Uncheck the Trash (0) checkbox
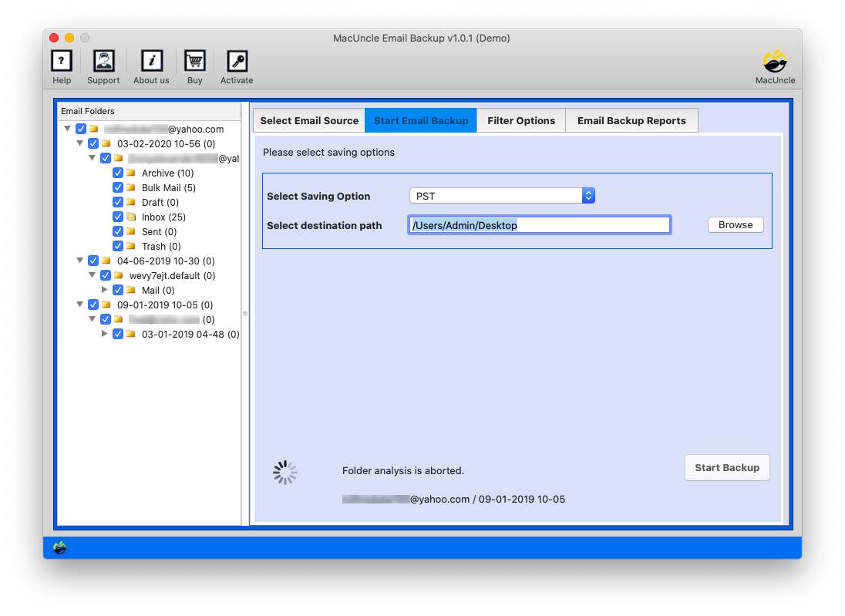 coord(118,246)
